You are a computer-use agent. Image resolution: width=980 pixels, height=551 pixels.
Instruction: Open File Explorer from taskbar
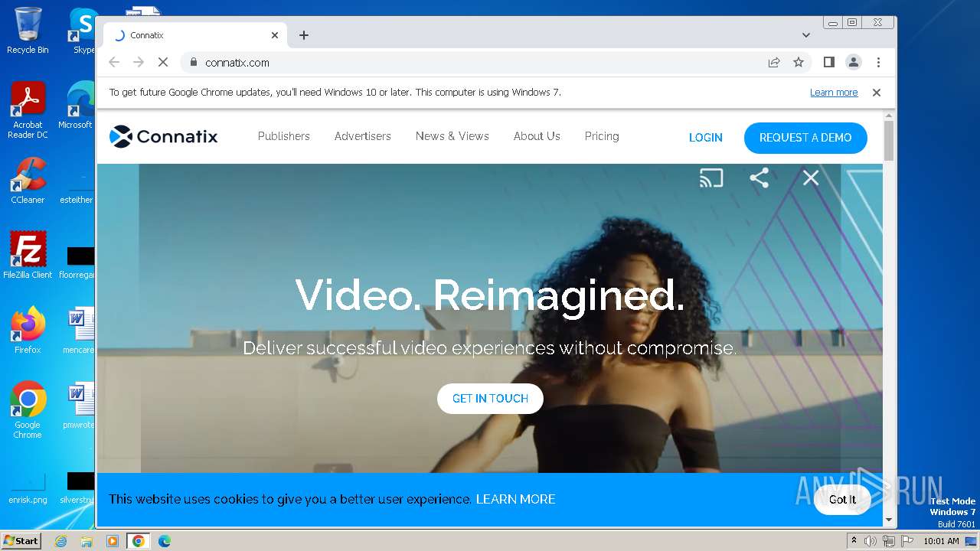tap(87, 541)
